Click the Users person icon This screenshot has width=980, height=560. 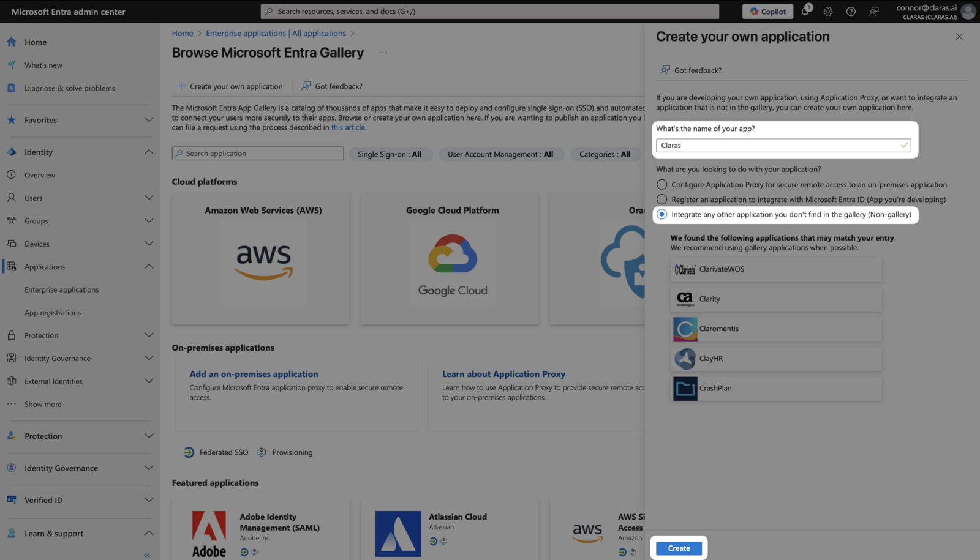(11, 198)
